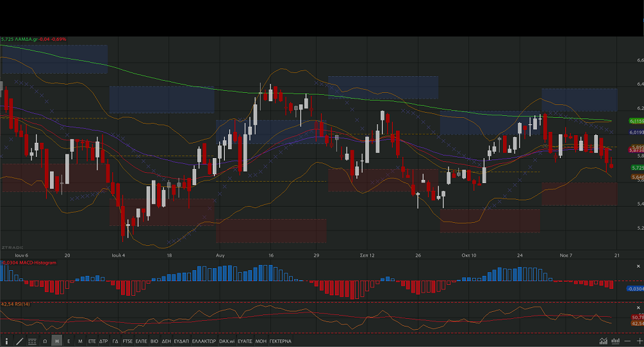Click the Αυγ date label on axis
Screen dimensions: 644x347
[x=220, y=255]
